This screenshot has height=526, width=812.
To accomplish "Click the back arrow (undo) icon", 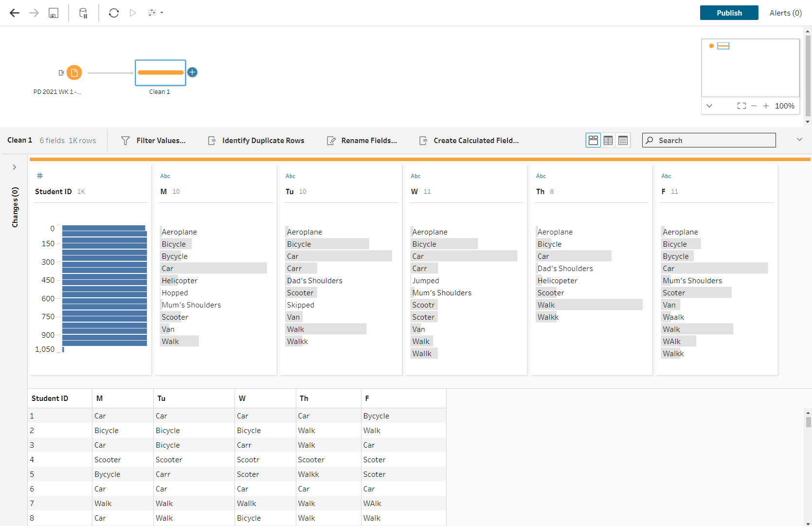I will point(15,13).
